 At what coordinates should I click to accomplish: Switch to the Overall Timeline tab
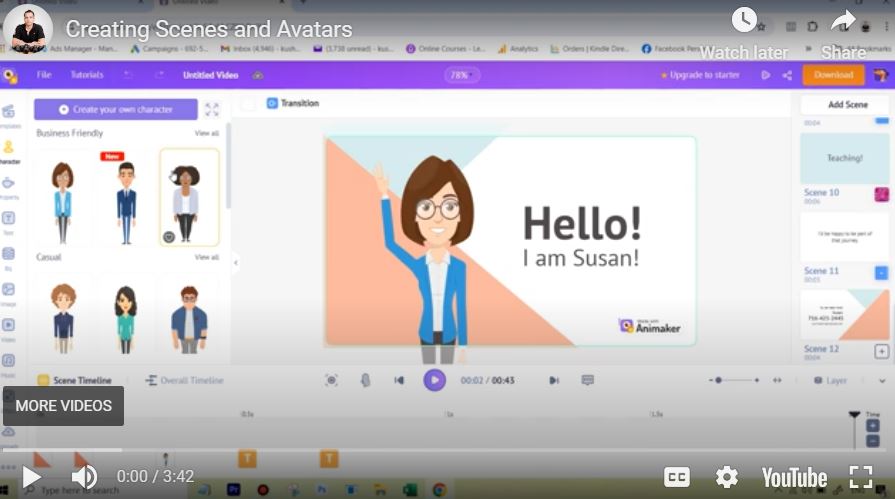tap(184, 380)
